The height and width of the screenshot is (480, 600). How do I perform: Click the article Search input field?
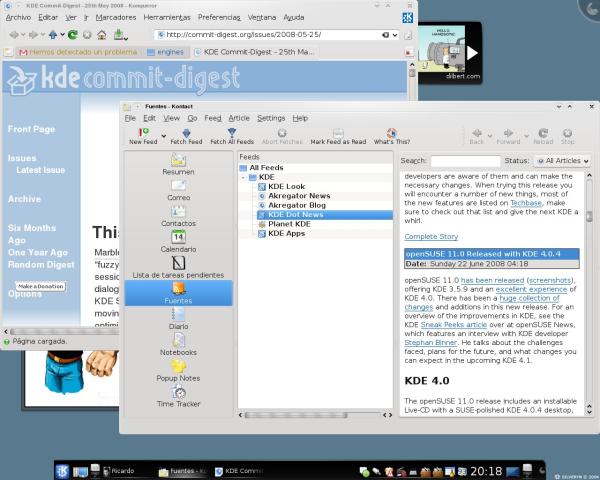tap(465, 161)
